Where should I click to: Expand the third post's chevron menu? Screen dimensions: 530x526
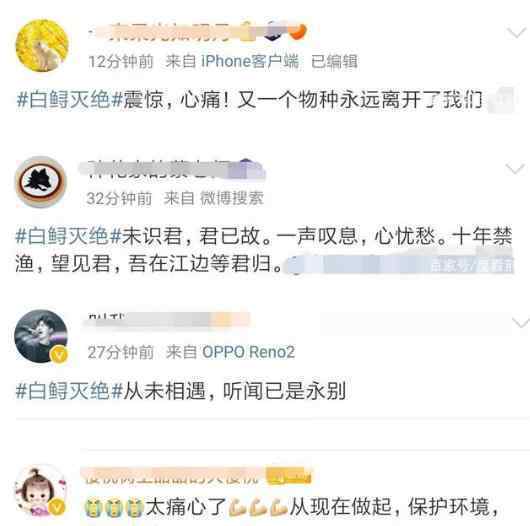pyautogui.click(x=521, y=323)
